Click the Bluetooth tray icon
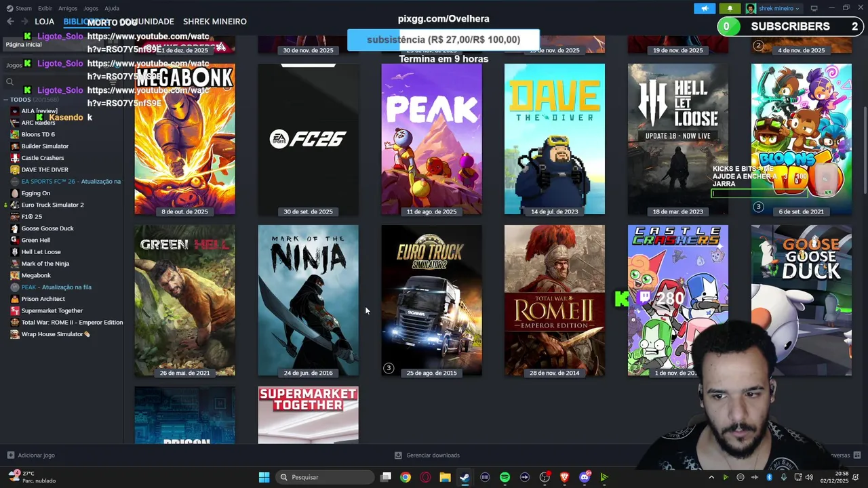 (x=769, y=477)
